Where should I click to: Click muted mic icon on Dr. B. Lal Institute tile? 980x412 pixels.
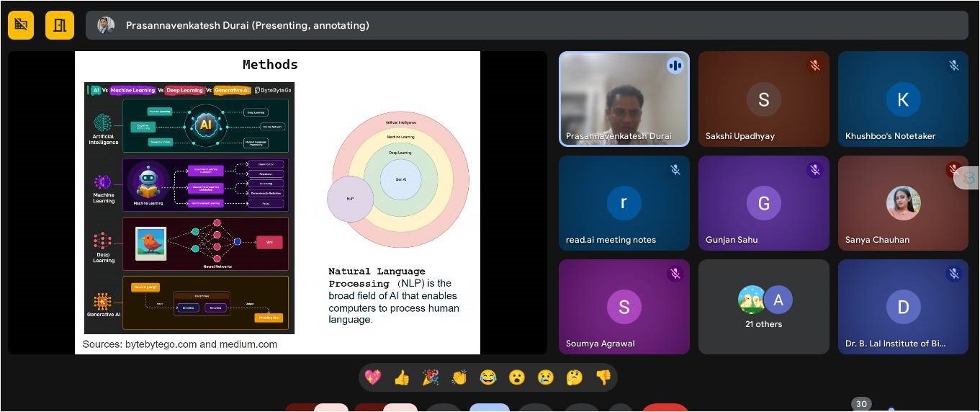(x=953, y=274)
